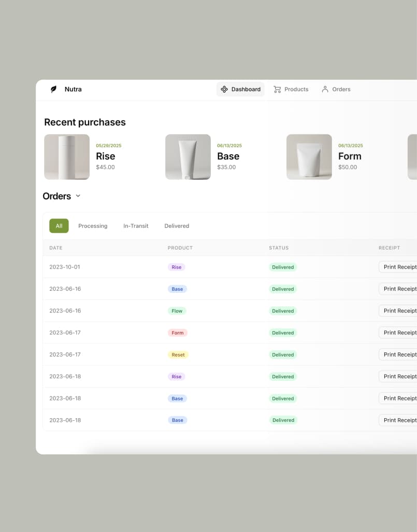Image resolution: width=417 pixels, height=532 pixels.
Task: Select the In-Transit filter tab
Action: point(136,226)
